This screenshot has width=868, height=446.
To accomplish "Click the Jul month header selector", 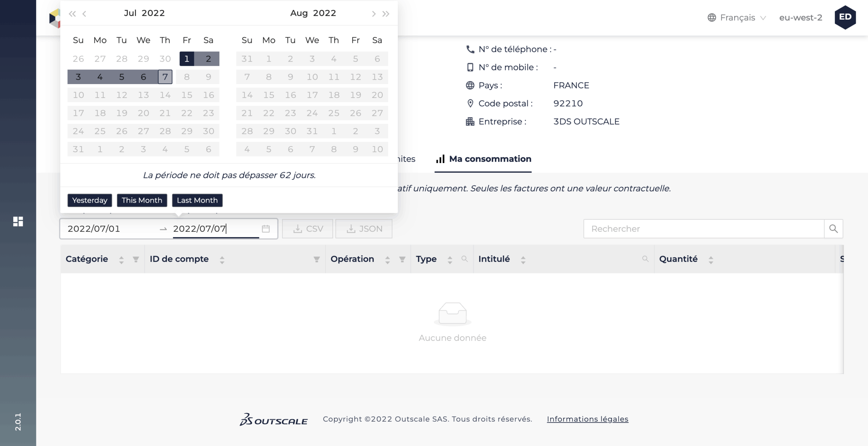I will coord(130,13).
